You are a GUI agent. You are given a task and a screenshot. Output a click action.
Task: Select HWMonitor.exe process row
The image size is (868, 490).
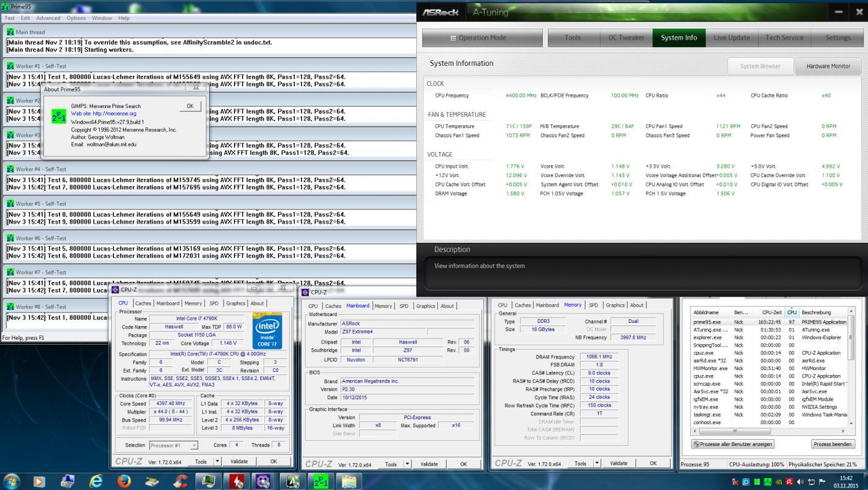click(x=769, y=368)
